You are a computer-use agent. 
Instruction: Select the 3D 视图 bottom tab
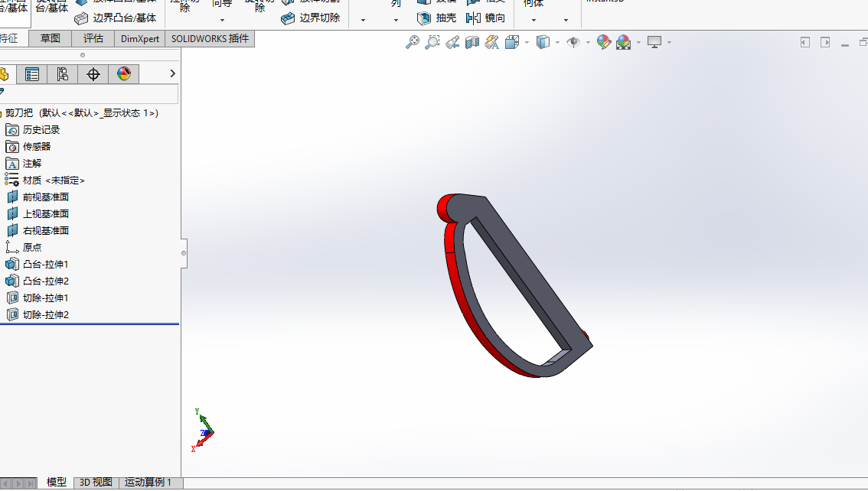click(96, 482)
